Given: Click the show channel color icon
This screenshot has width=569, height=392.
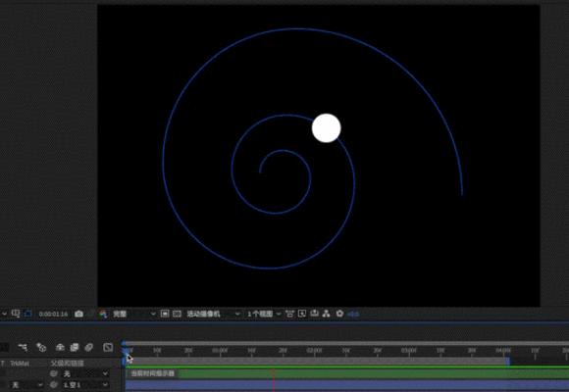Looking at the screenshot, I should pos(103,314).
